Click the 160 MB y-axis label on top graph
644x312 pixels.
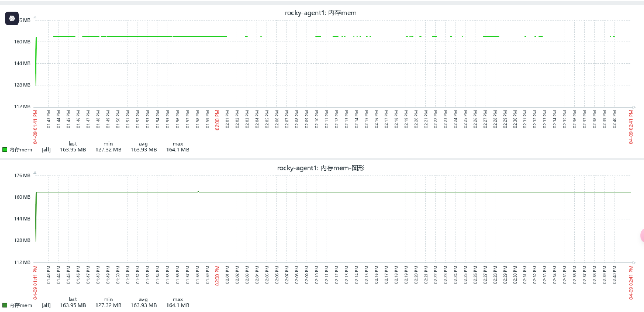(x=22, y=41)
